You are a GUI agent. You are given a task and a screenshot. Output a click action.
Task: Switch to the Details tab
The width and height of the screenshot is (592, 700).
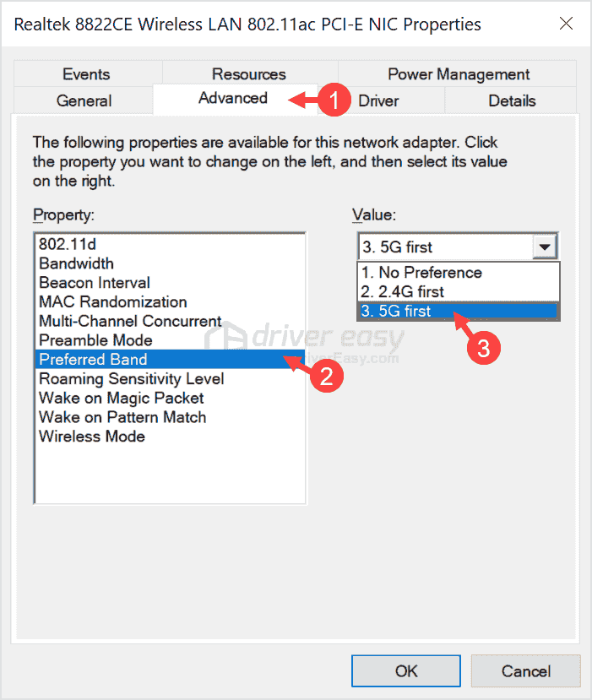pyautogui.click(x=511, y=100)
